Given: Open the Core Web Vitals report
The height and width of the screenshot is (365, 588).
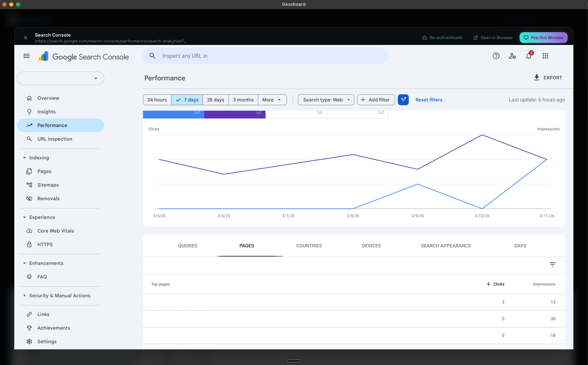Looking at the screenshot, I should click(x=55, y=231).
